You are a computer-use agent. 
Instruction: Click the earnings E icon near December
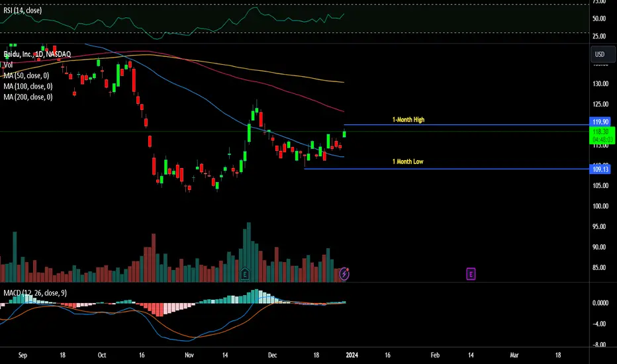point(245,273)
